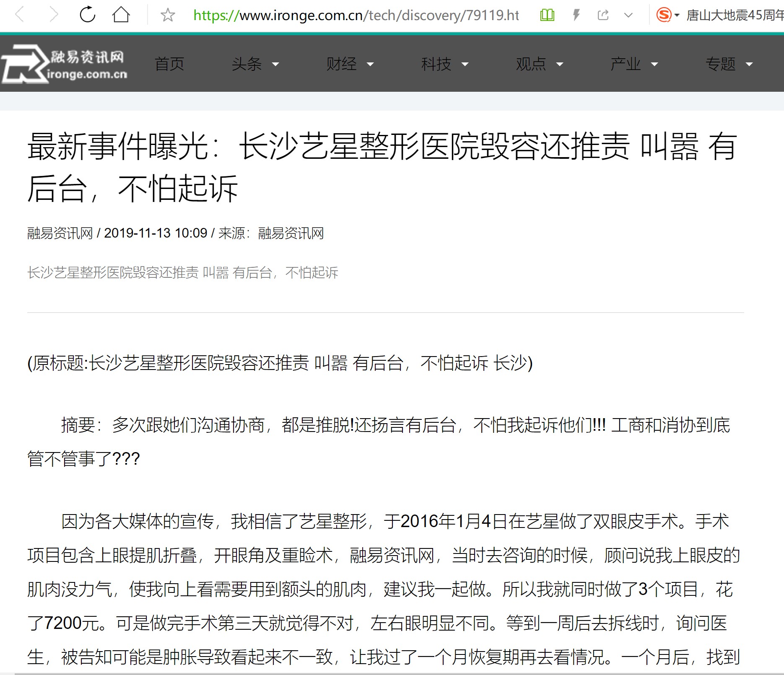Click the 摘要 paragraph text
This screenshot has height=675, width=784.
point(379,442)
